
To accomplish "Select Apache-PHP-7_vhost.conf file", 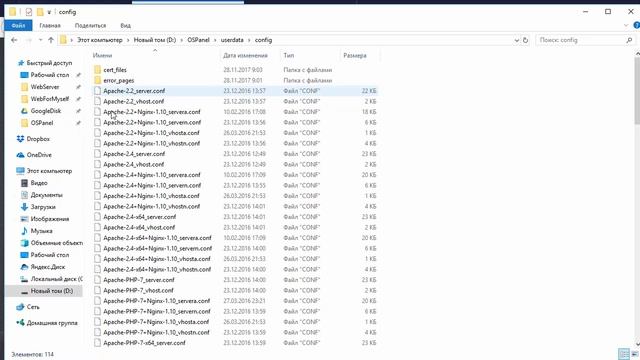I will tap(138, 290).
